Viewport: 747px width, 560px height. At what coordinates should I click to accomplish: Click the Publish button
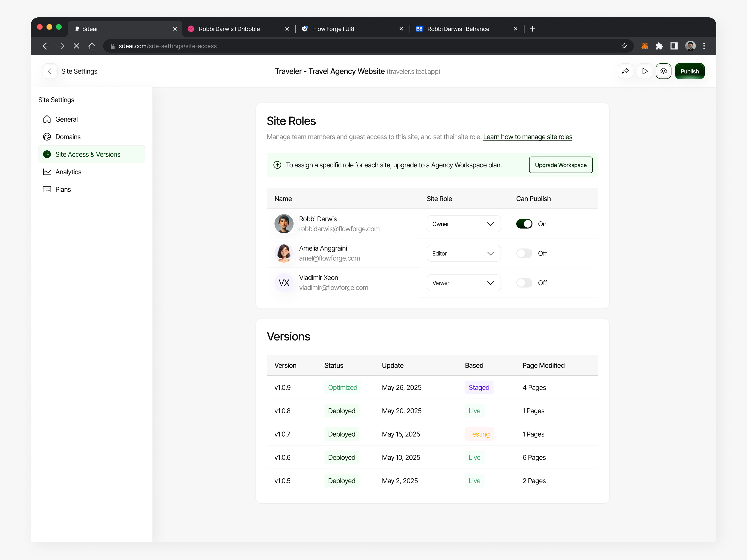[690, 71]
